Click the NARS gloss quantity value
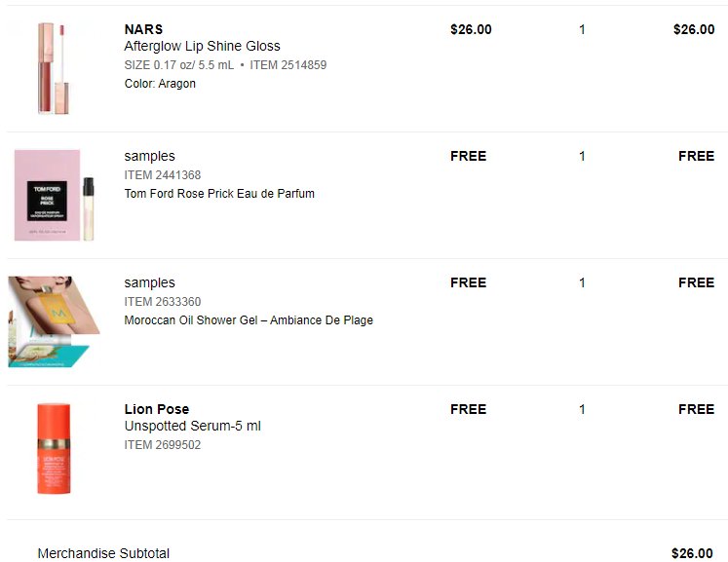This screenshot has width=728, height=562. (x=582, y=29)
